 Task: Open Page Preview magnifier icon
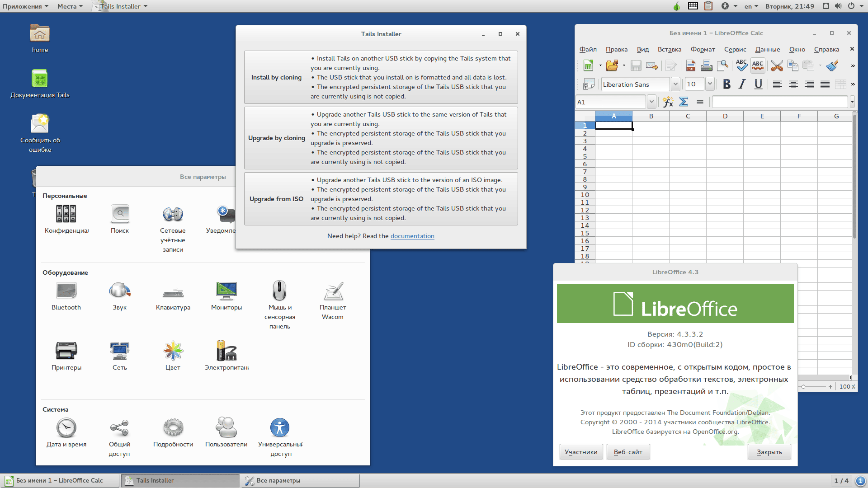(x=723, y=66)
